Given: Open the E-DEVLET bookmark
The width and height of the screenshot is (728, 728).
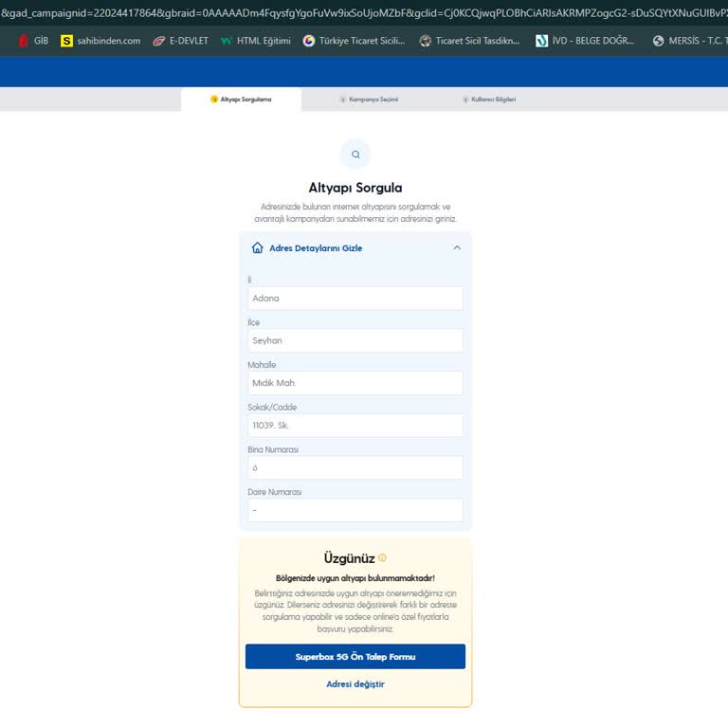Looking at the screenshot, I should coord(181,41).
